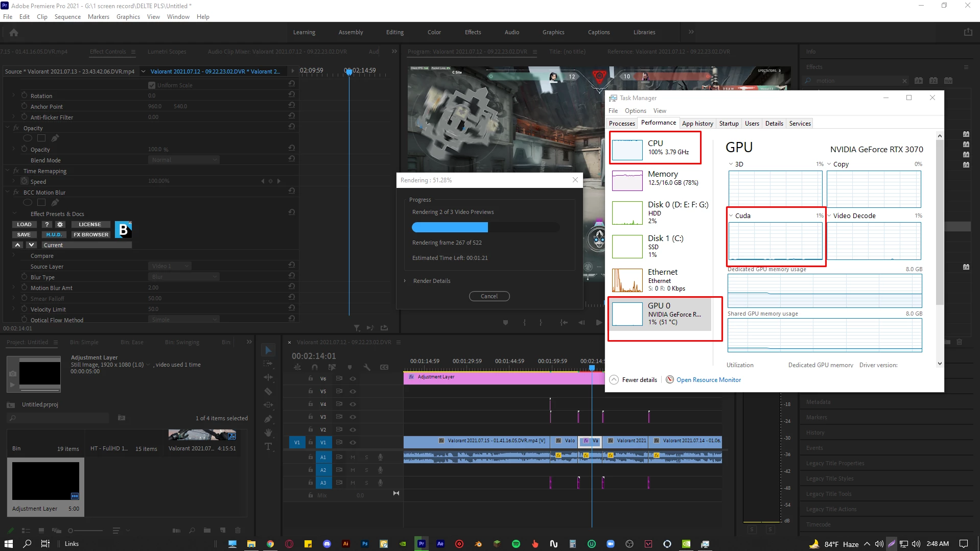Screen dimensions: 980x551
Task: Solo audio track A2
Action: [366, 470]
